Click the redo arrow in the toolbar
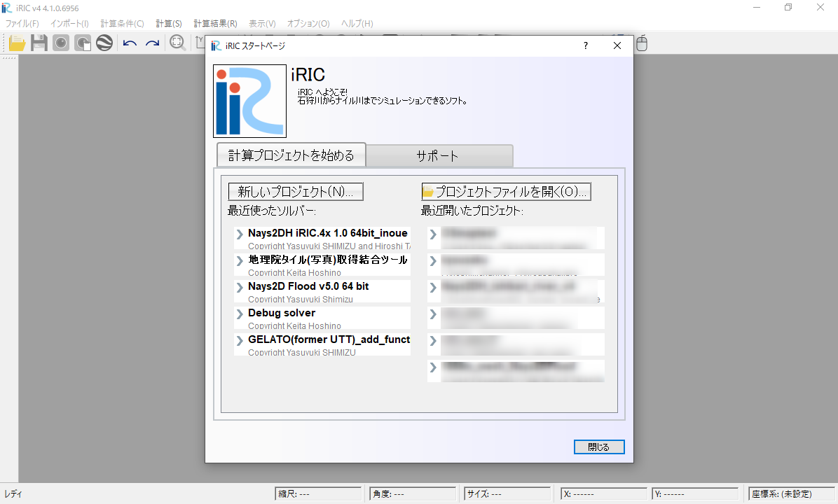The width and height of the screenshot is (838, 504). tap(152, 43)
